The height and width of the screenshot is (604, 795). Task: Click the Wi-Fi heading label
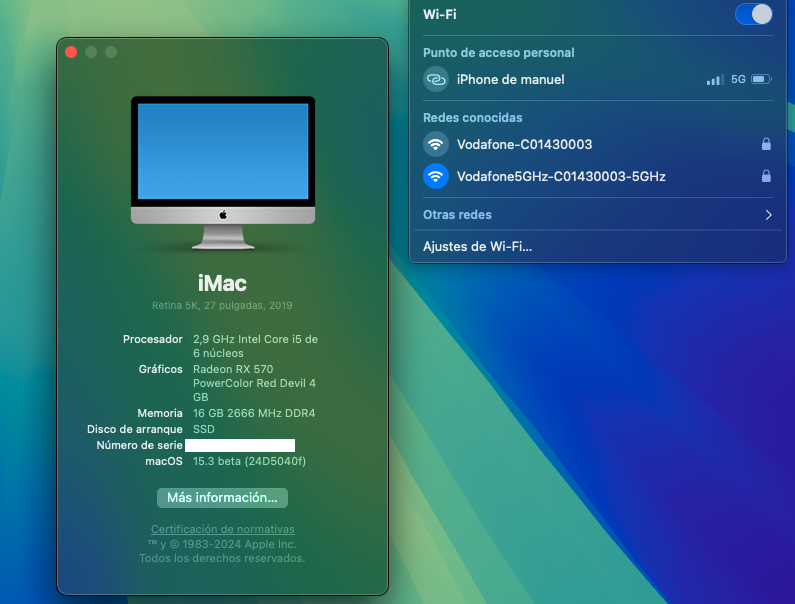[x=440, y=15]
